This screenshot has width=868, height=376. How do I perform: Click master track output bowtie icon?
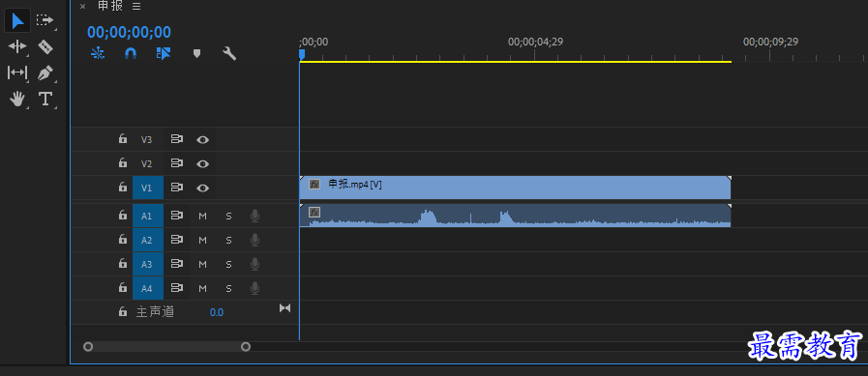[284, 308]
